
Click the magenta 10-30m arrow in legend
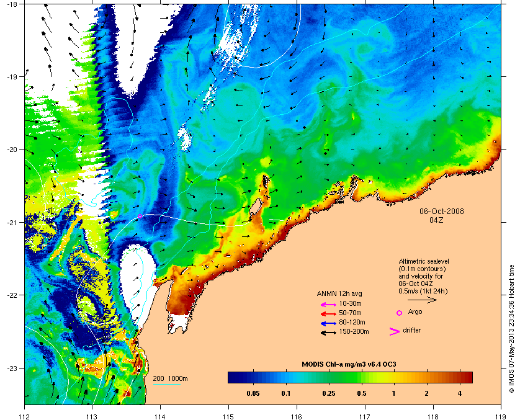pos(329,305)
